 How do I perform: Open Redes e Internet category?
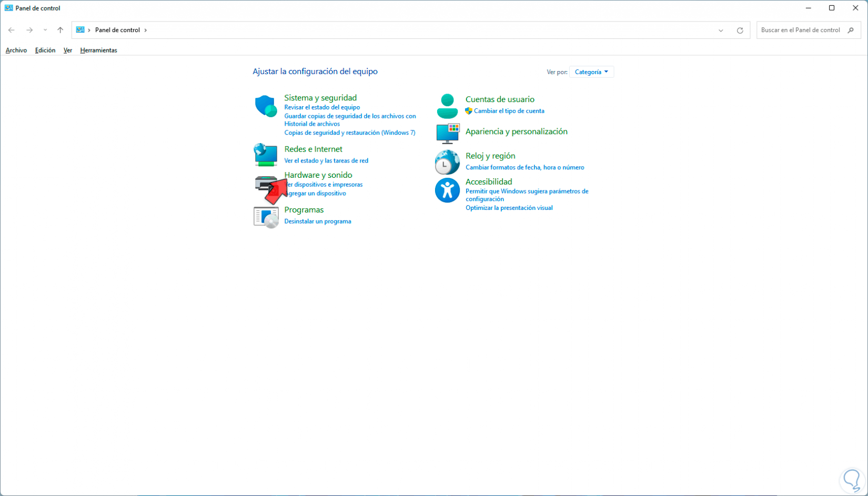tap(313, 149)
